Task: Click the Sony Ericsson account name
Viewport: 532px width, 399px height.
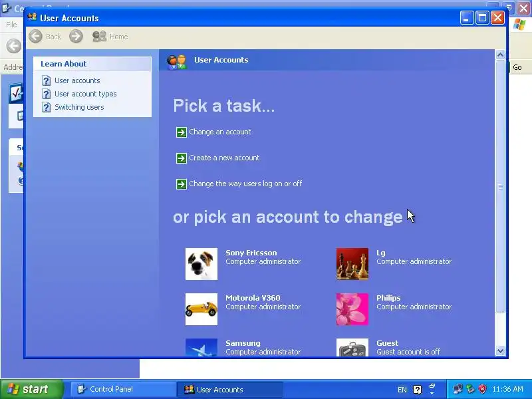Action: (x=251, y=253)
